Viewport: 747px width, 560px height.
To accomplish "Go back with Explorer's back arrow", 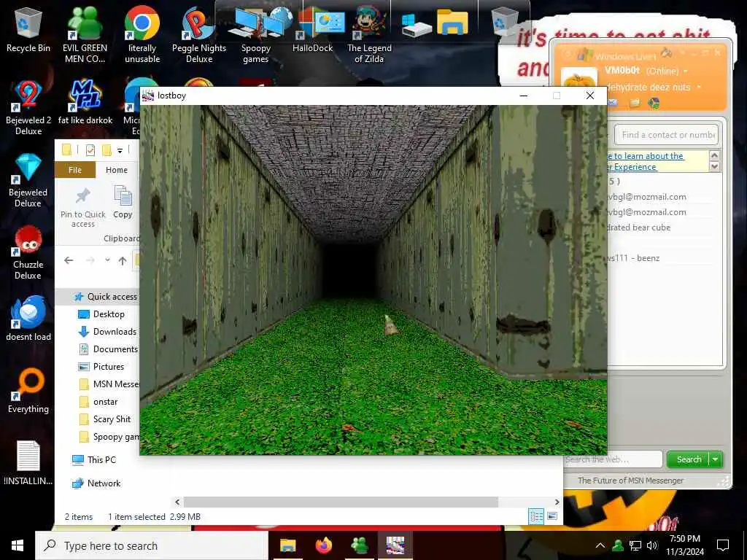I will click(x=69, y=260).
